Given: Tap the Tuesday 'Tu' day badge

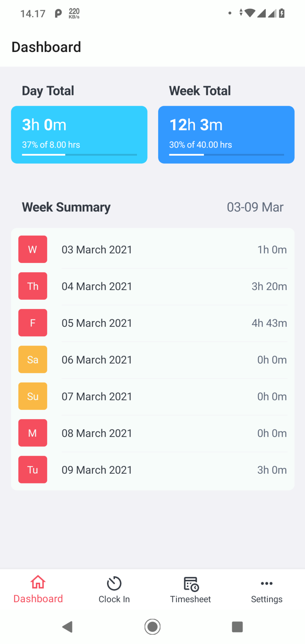Looking at the screenshot, I should (x=33, y=470).
